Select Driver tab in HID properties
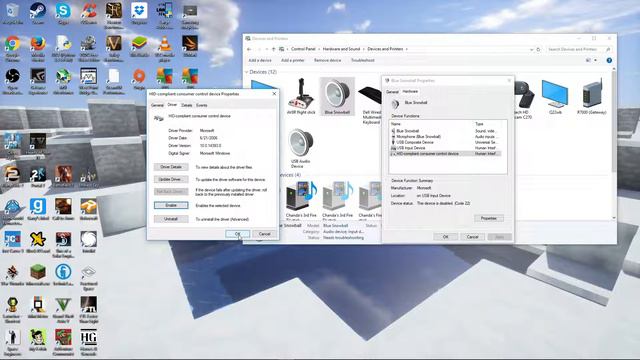 click(172, 105)
